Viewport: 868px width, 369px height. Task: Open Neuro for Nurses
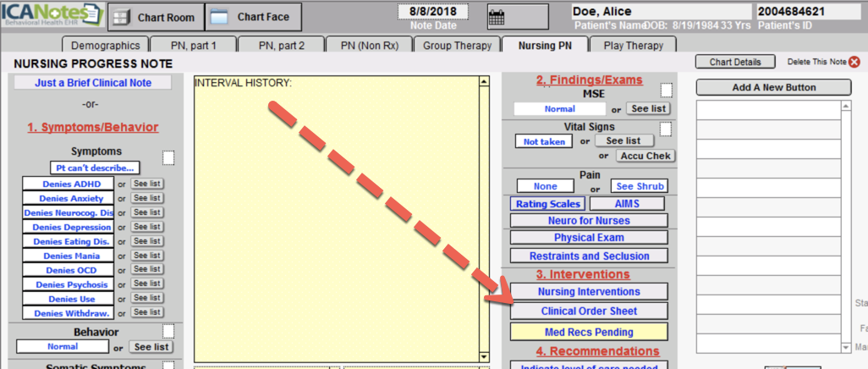click(x=589, y=221)
